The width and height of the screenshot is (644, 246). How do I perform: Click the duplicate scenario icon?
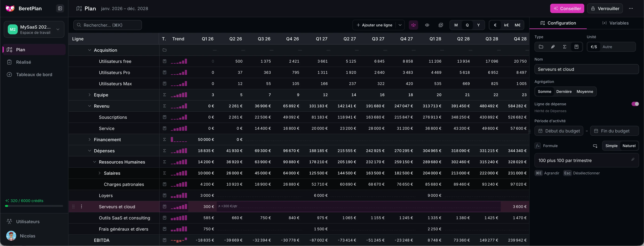tap(441, 25)
